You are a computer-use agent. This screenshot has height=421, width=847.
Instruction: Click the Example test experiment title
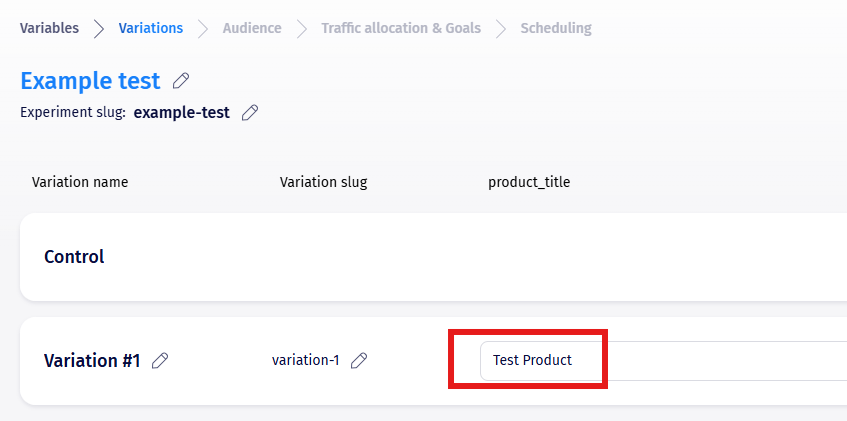pyautogui.click(x=90, y=81)
